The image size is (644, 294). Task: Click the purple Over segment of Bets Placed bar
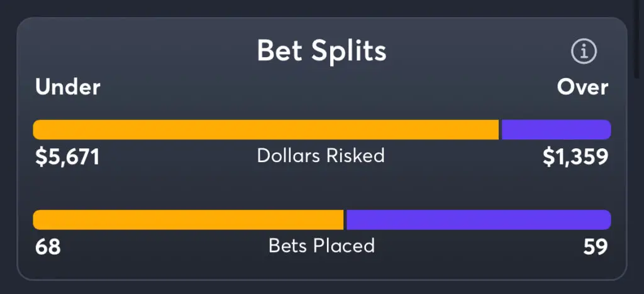tap(478, 220)
